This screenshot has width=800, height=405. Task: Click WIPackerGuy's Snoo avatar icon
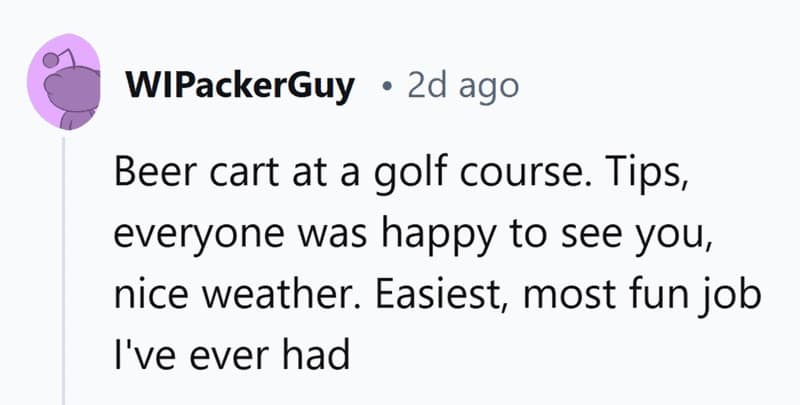[x=65, y=87]
